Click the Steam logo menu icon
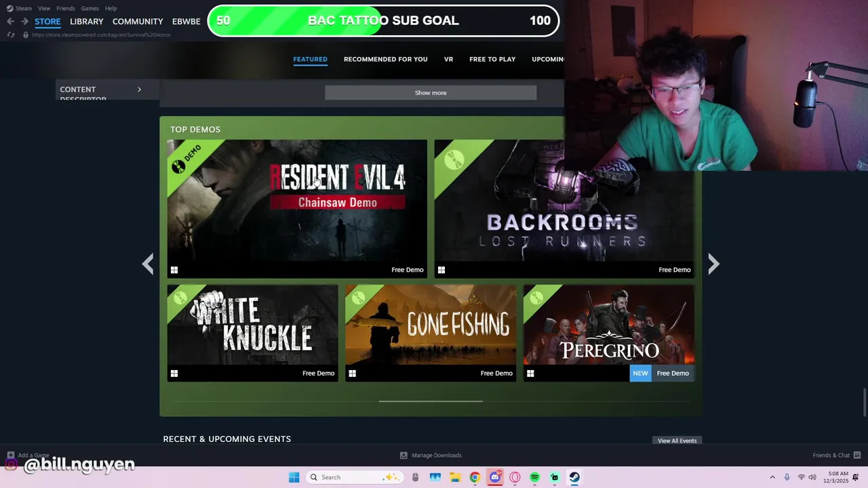Image resolution: width=868 pixels, height=488 pixels. (x=9, y=8)
